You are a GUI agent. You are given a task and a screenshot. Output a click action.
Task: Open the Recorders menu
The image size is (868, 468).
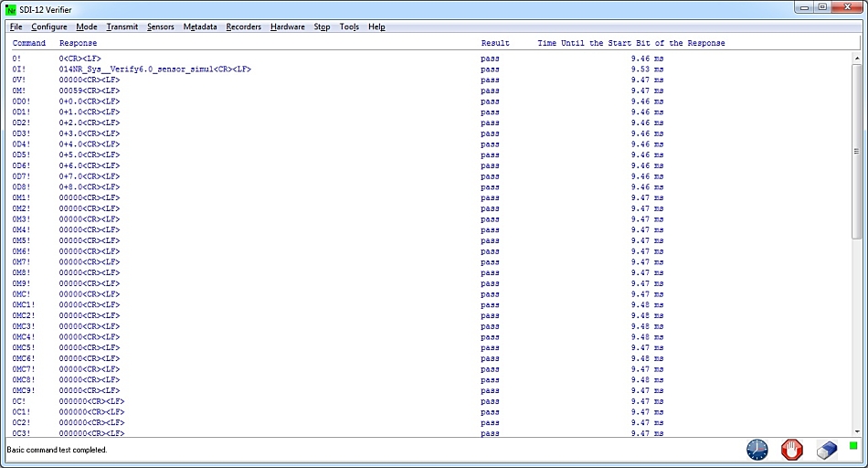point(244,27)
